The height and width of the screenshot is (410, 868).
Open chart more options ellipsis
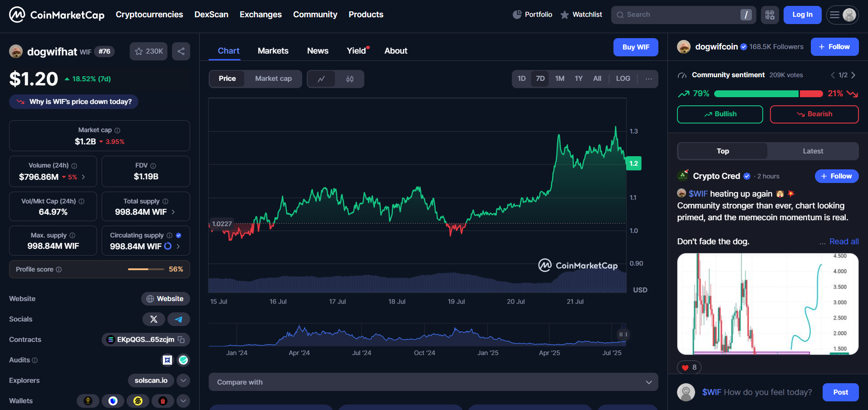(x=649, y=79)
